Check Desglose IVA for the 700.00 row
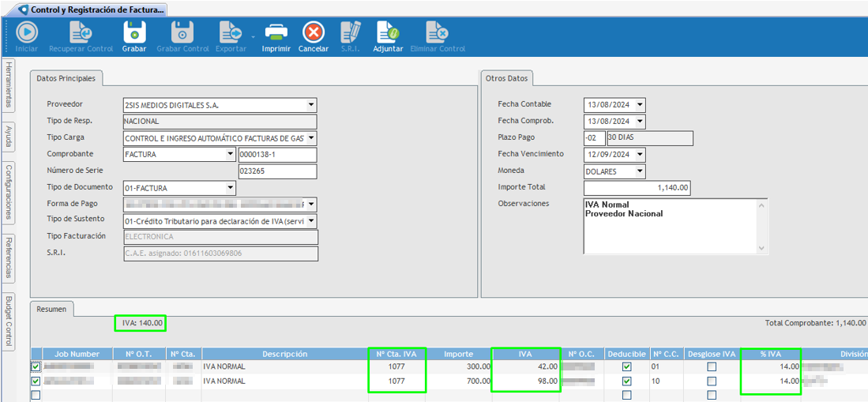Screen dimensions: 868x402 (712, 381)
